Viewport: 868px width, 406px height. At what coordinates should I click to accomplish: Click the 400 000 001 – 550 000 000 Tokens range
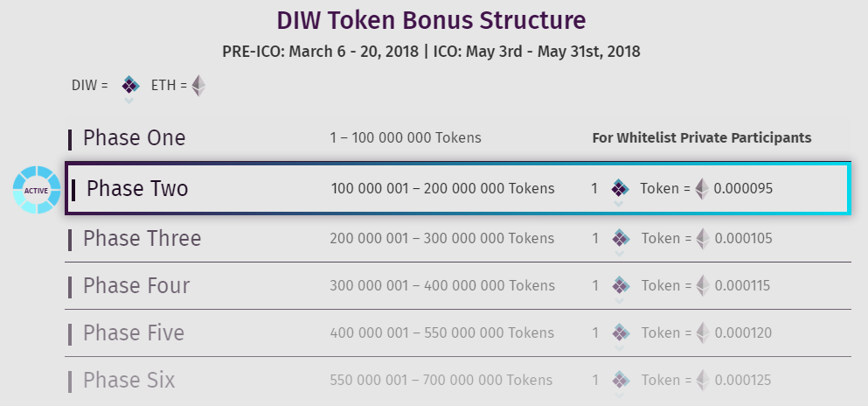(441, 332)
